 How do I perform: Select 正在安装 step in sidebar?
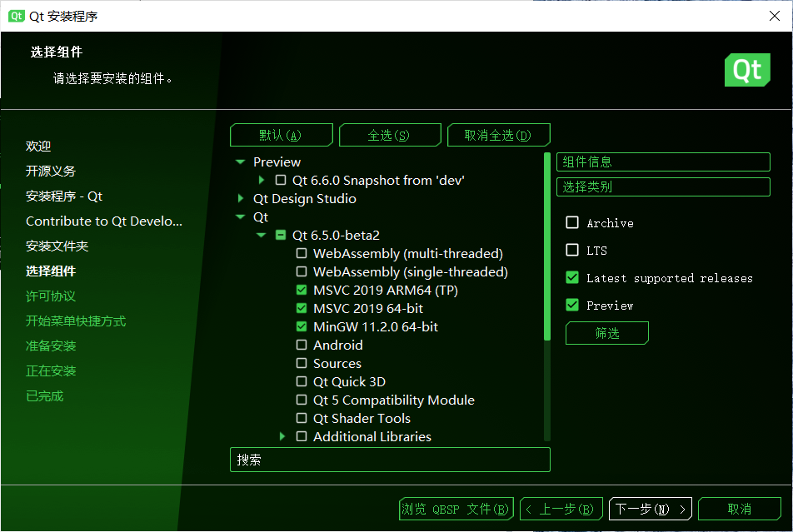coord(51,371)
